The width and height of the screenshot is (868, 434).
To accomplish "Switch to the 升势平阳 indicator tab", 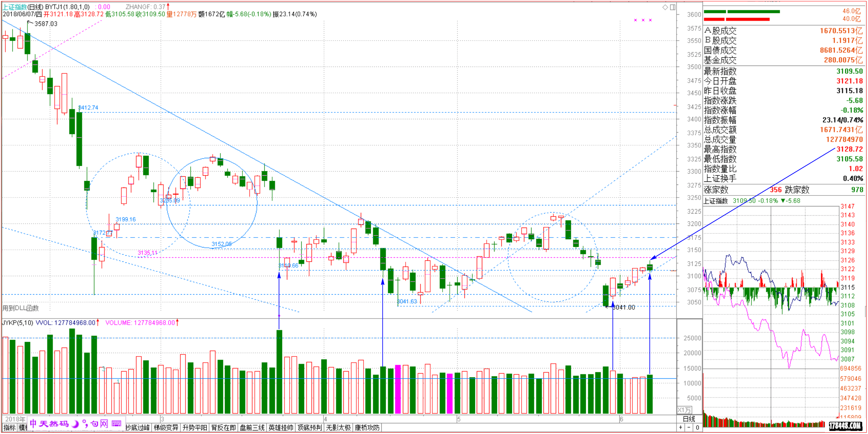I will (x=195, y=428).
